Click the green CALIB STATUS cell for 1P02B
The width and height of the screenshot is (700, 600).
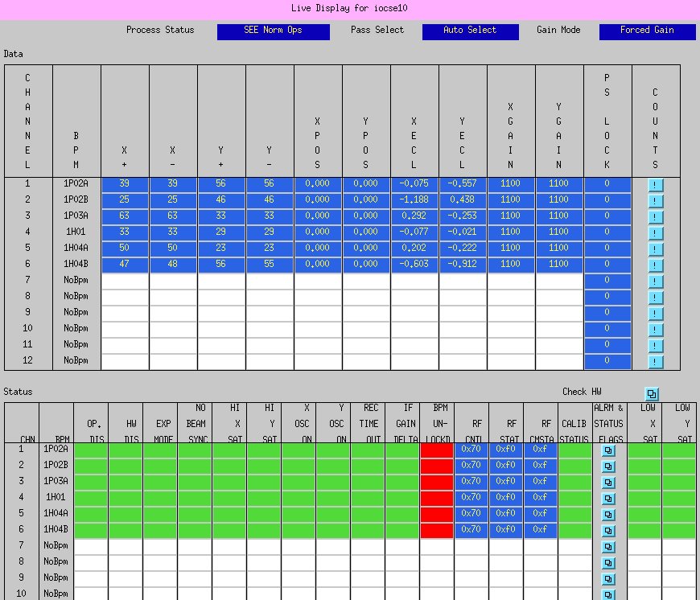coord(575,466)
